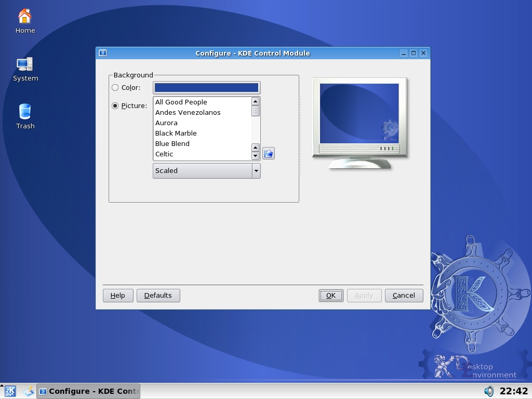
Task: Click Configure taskbar entry
Action: (x=88, y=391)
